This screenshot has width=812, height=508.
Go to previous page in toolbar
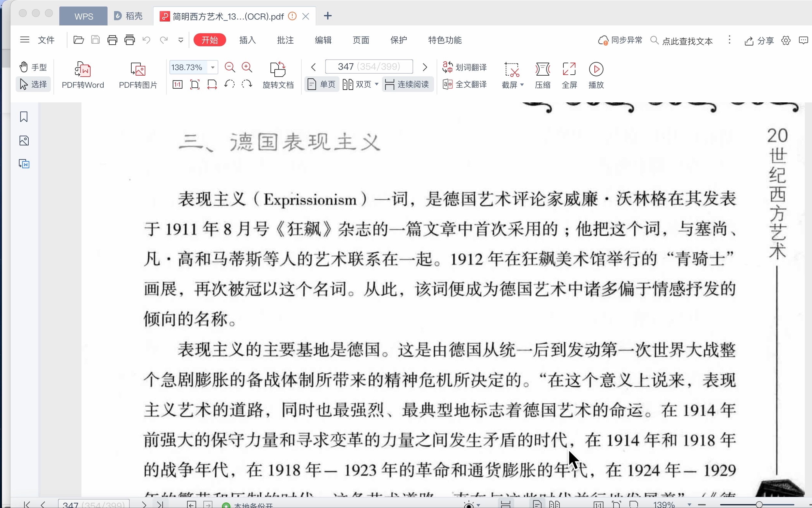click(313, 67)
